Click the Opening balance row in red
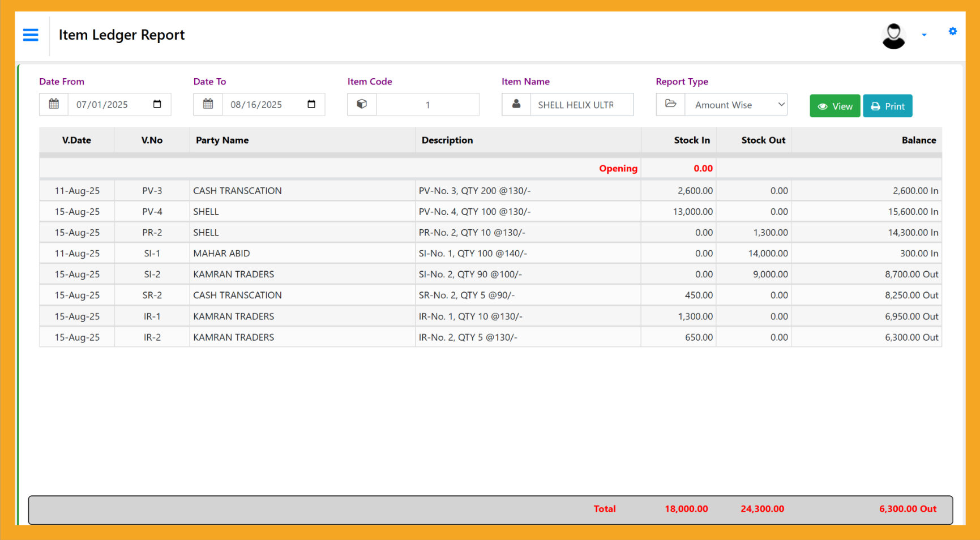This screenshot has width=980, height=540. pyautogui.click(x=618, y=168)
